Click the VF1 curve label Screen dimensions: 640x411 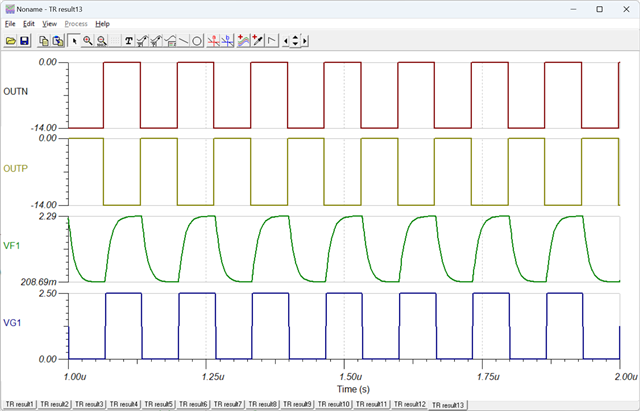tap(11, 246)
